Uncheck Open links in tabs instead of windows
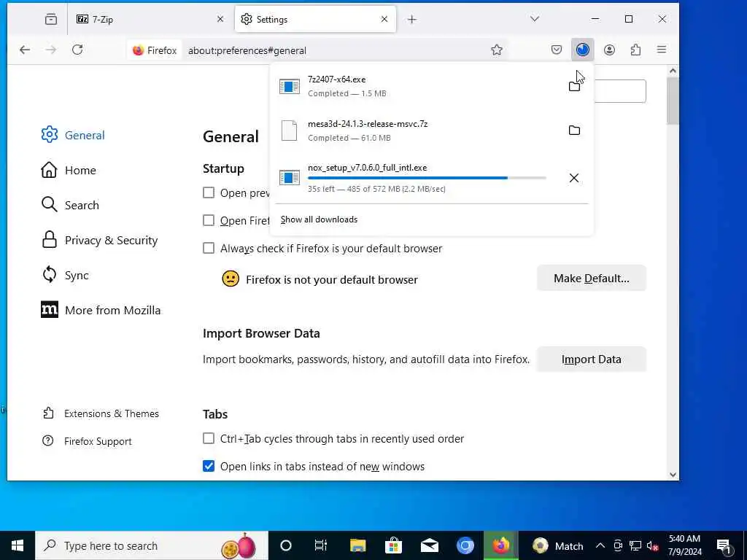Viewport: 747px width, 560px height. (209, 466)
